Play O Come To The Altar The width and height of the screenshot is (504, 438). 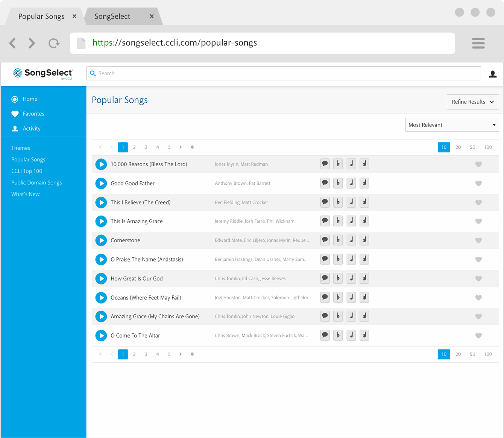tap(101, 336)
